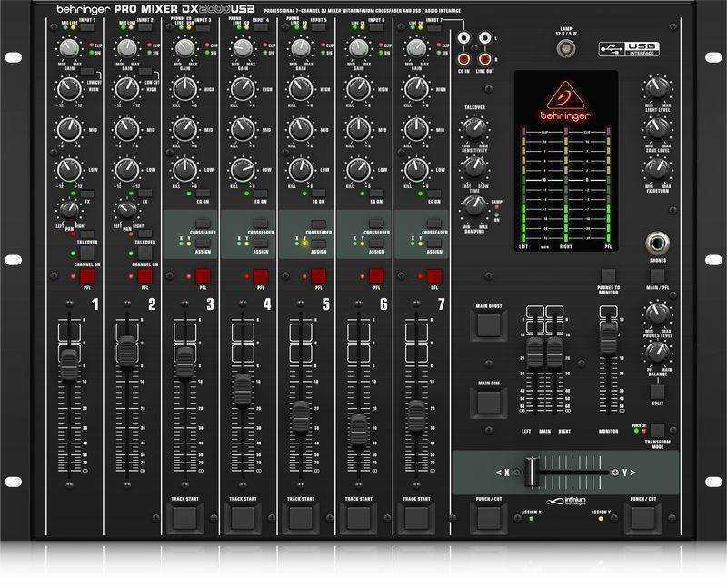Click the USB Interface logo
The width and height of the screenshot is (727, 588).
[x=629, y=49]
